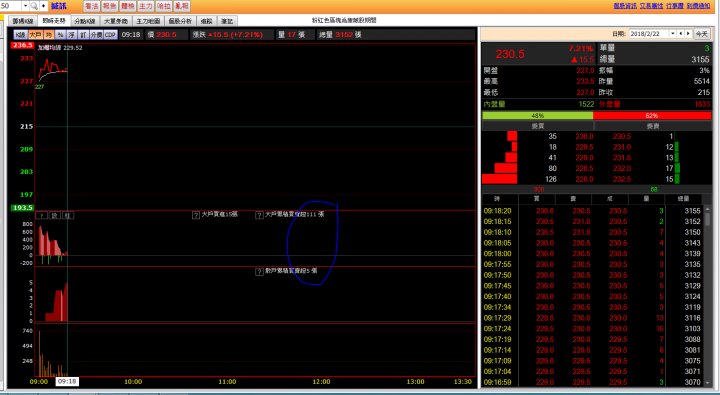Viewport: 720px width, 395px height.
Task: Click the bid price 228.0 with 126 lots
Action: coord(584,179)
